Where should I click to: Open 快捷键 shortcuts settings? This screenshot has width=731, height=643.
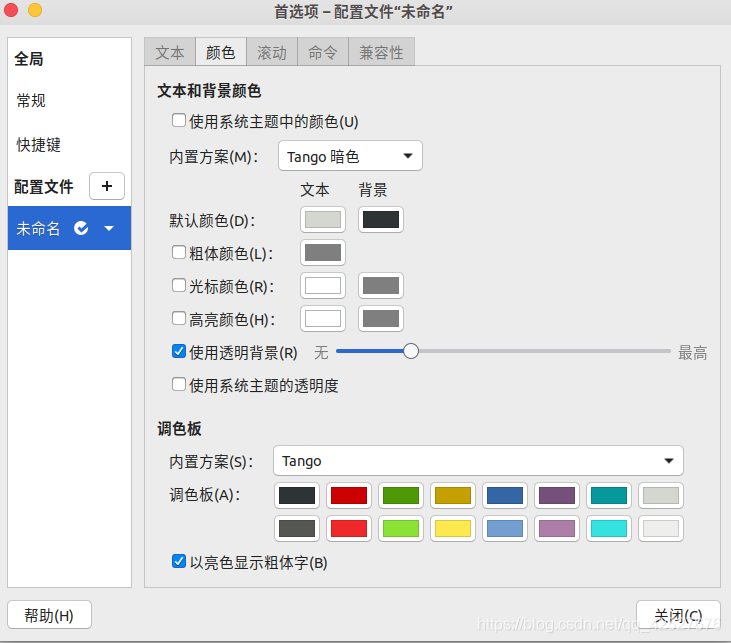[x=39, y=145]
